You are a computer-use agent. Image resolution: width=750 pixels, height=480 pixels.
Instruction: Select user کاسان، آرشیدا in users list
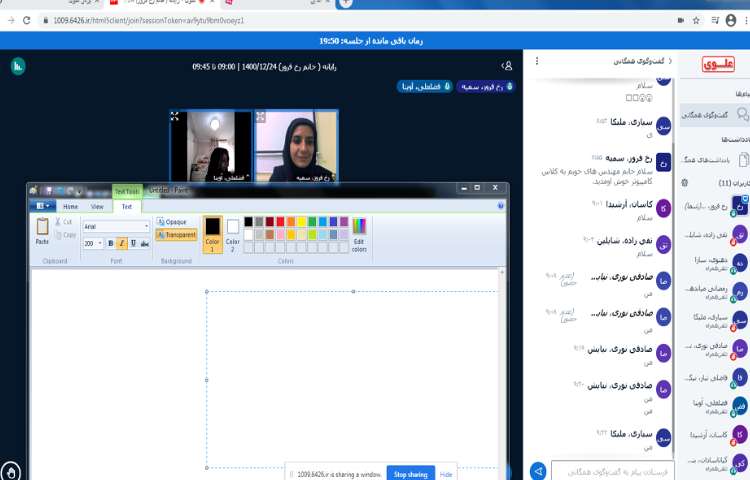click(715, 435)
